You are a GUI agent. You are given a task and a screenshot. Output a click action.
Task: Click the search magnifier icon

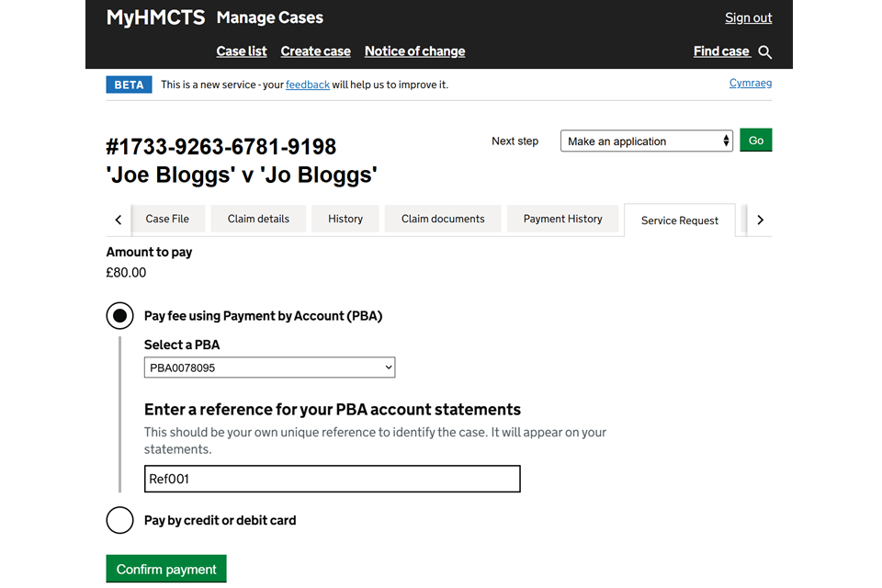tap(765, 52)
